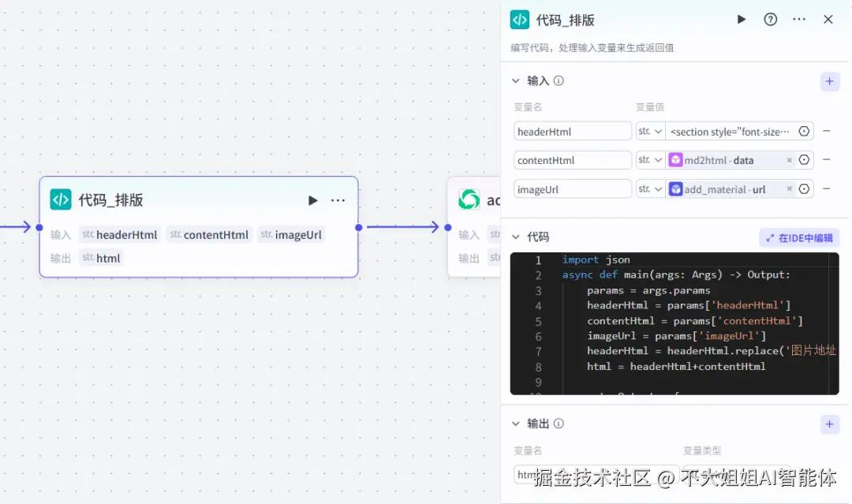Click the x to clear the md2html data reference

[x=789, y=160]
